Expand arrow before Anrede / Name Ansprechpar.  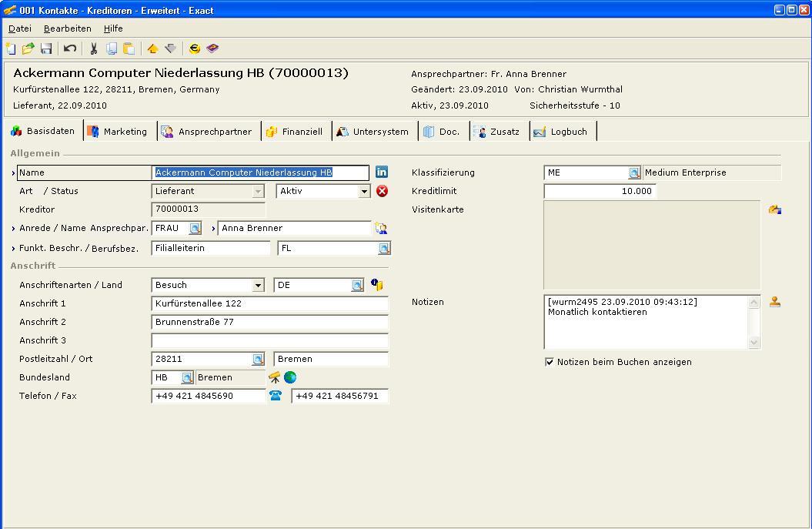13,229
